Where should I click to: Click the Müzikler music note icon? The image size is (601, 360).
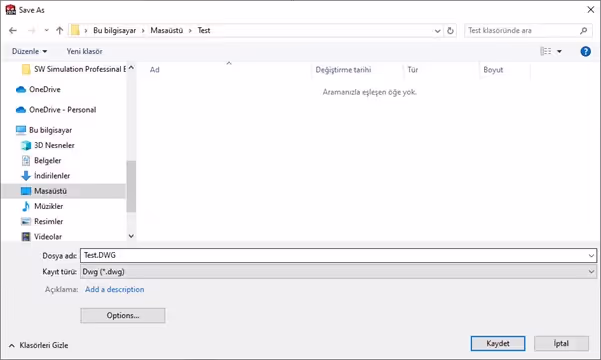coord(26,206)
